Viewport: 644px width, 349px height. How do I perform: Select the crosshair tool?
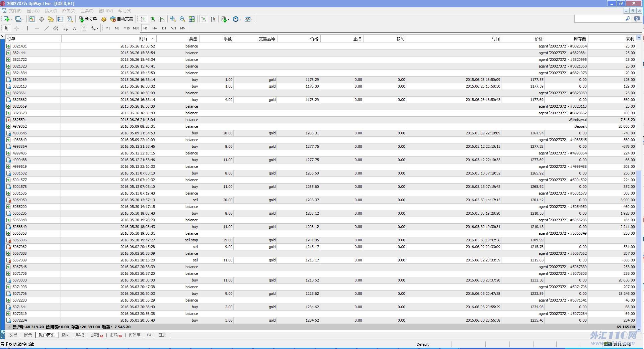pyautogui.click(x=16, y=28)
